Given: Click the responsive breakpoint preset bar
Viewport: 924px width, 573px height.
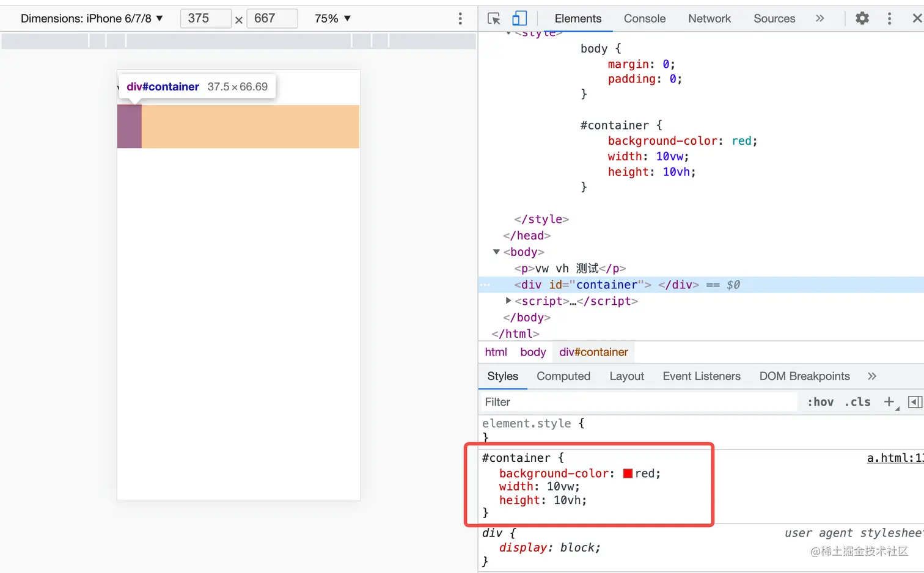Looking at the screenshot, I should click(238, 41).
